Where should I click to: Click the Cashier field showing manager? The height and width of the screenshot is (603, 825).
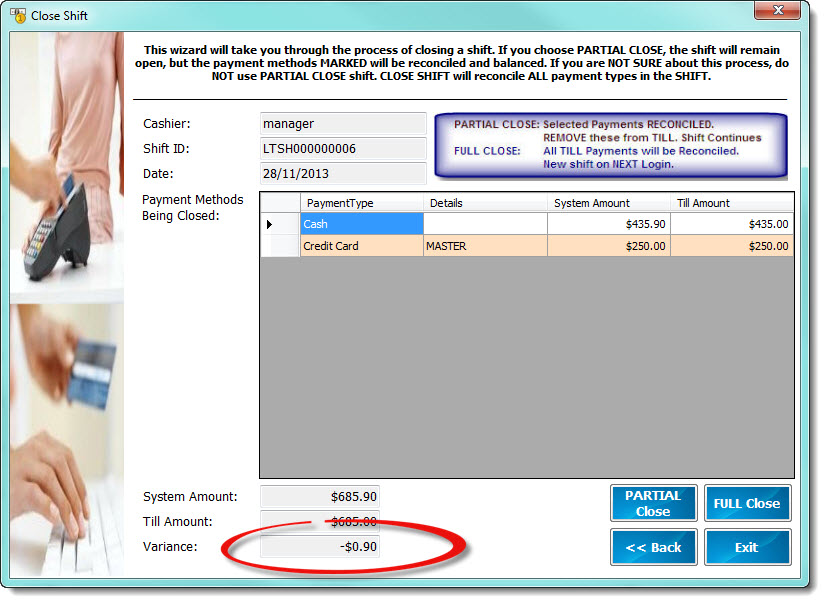343,124
